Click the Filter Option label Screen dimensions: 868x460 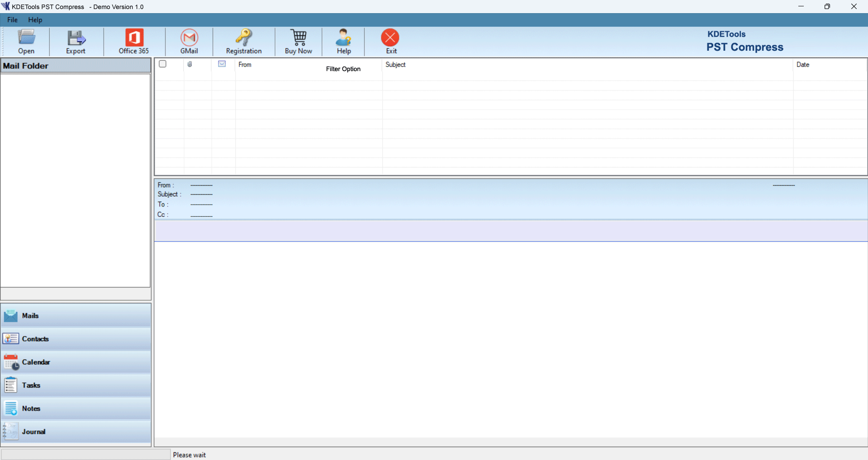tap(343, 69)
